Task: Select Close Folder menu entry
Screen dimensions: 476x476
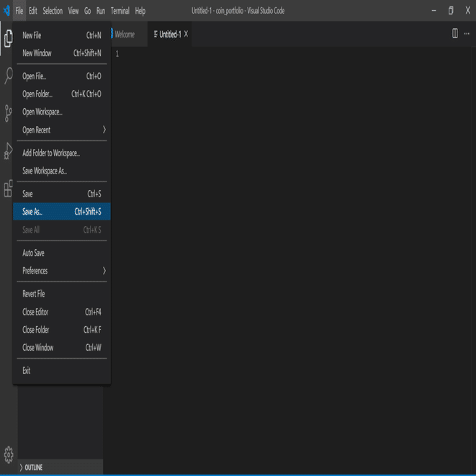Action: click(62, 330)
